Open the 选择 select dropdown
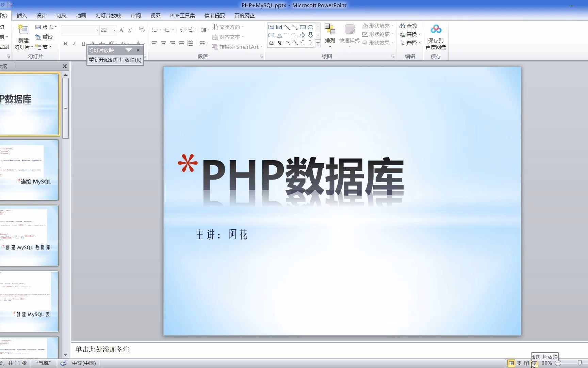The width and height of the screenshot is (588, 368). (410, 43)
